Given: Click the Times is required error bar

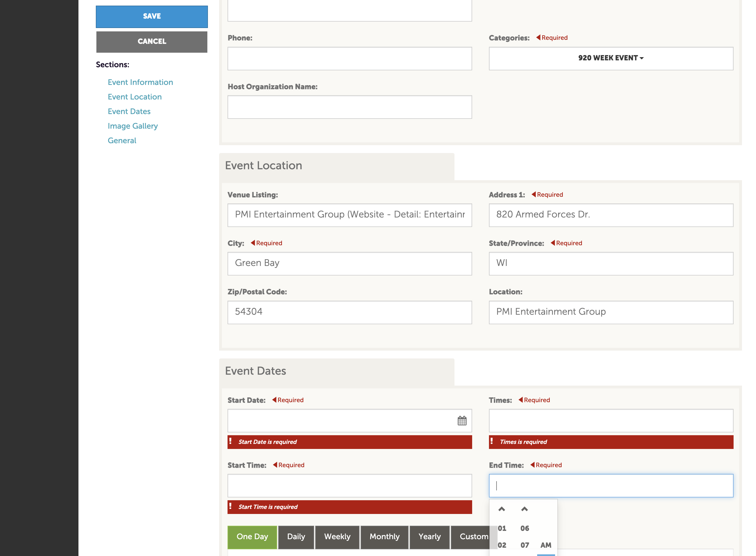Looking at the screenshot, I should [611, 442].
